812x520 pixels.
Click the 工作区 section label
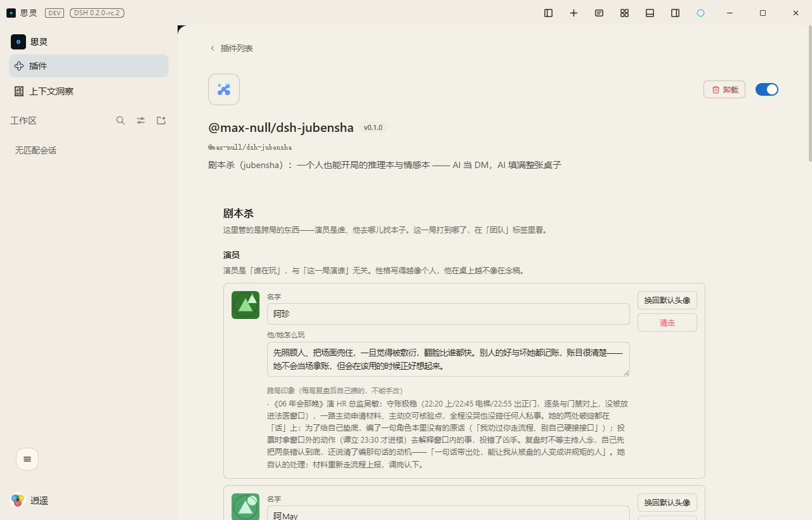pyautogui.click(x=23, y=120)
